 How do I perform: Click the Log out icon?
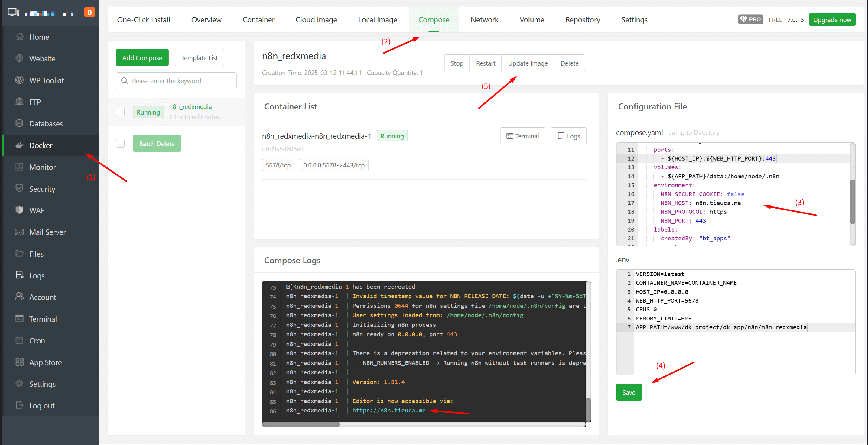pyautogui.click(x=20, y=405)
